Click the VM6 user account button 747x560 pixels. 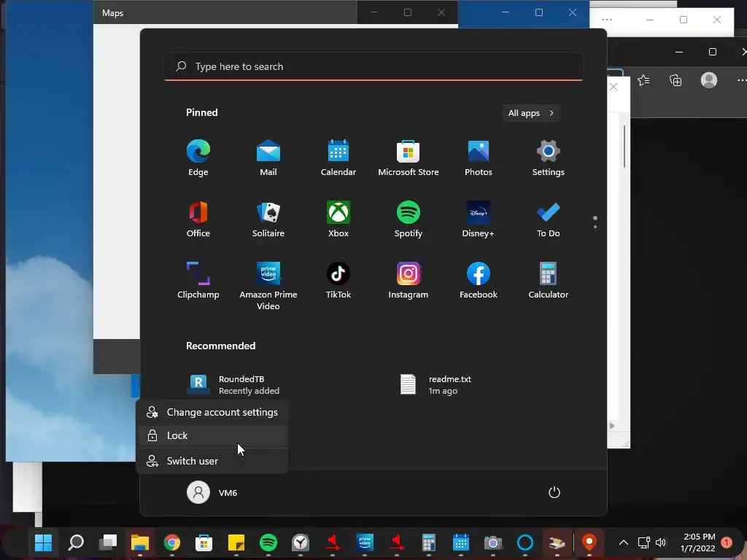(x=212, y=492)
